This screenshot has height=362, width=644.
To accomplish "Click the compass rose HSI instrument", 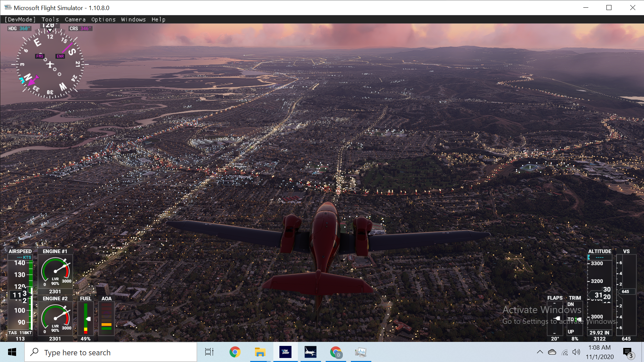I will pos(50,64).
